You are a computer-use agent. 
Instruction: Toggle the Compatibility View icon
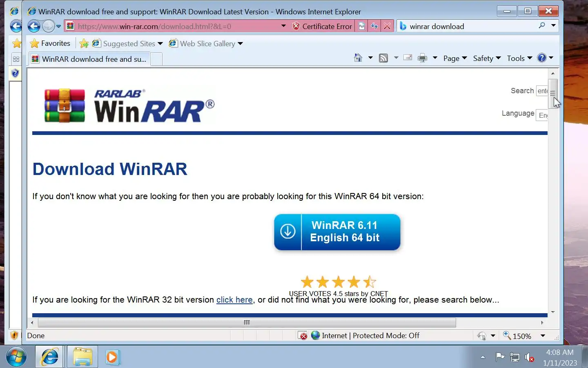click(362, 26)
